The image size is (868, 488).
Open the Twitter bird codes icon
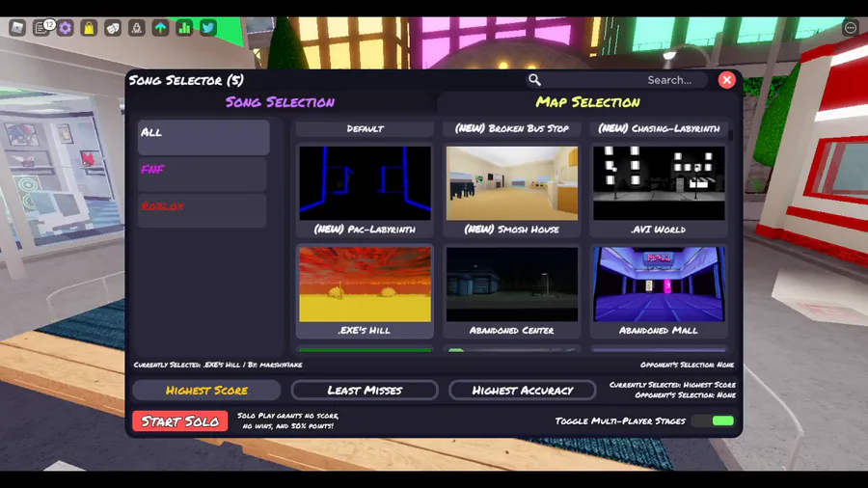coord(208,28)
